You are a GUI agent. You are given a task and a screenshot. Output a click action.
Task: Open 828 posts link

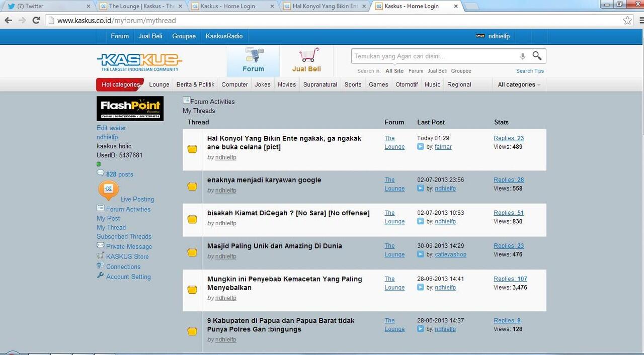pos(120,174)
